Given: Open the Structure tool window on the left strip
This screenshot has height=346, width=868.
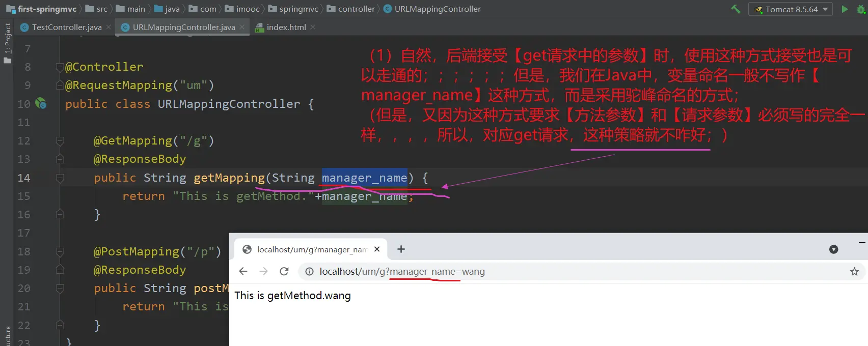Looking at the screenshot, I should [8, 336].
